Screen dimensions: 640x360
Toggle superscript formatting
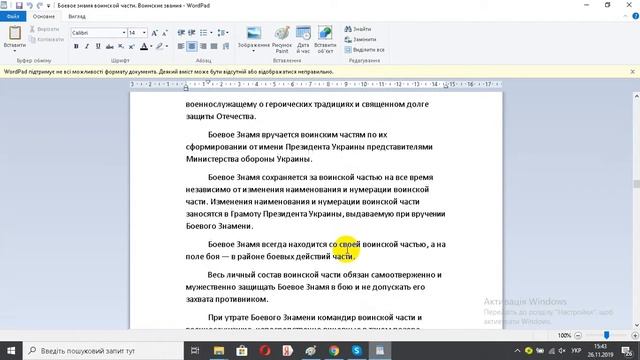coord(131,47)
